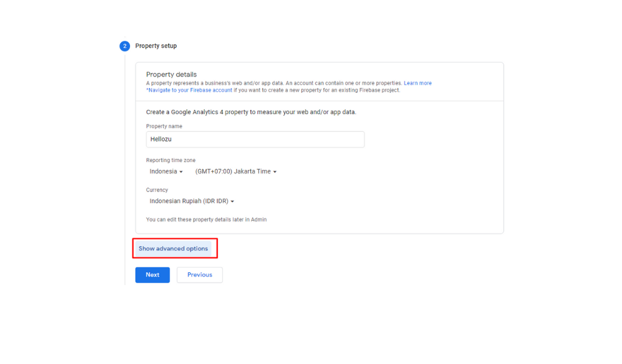This screenshot has width=622, height=364.
Task: Focus the Property name field containing Hellozu
Action: pyautogui.click(x=255, y=140)
